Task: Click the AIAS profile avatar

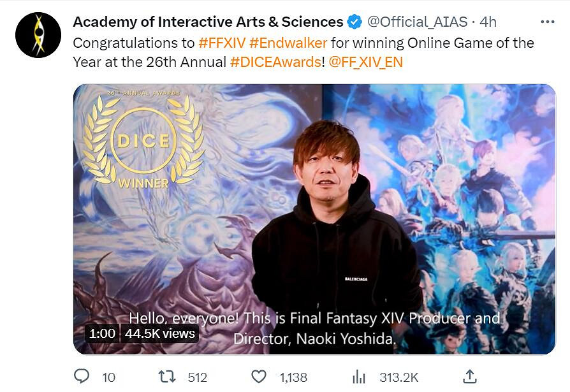Action: pos(38,35)
